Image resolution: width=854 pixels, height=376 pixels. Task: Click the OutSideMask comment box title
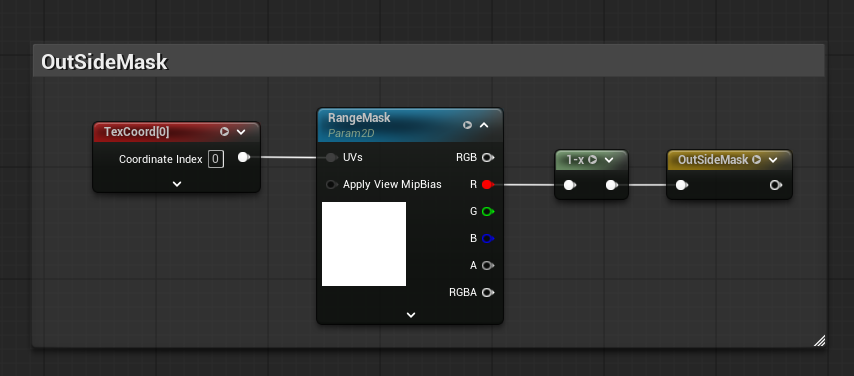click(105, 62)
